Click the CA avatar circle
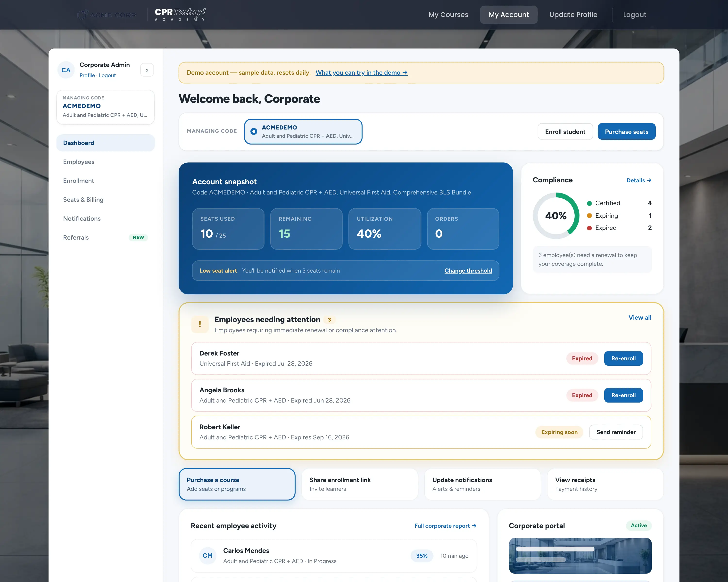The height and width of the screenshot is (582, 728). [66, 70]
